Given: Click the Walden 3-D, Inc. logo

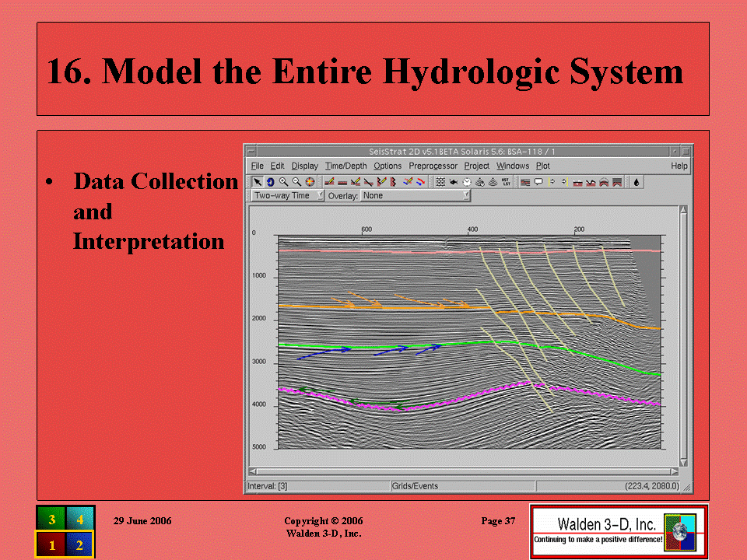Looking at the screenshot, I should 619,531.
